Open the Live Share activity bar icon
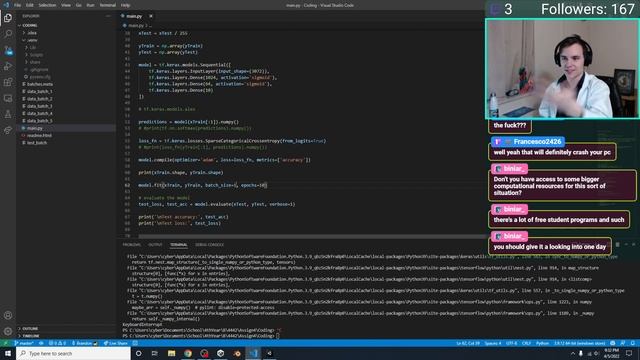 pyautogui.click(x=8, y=130)
